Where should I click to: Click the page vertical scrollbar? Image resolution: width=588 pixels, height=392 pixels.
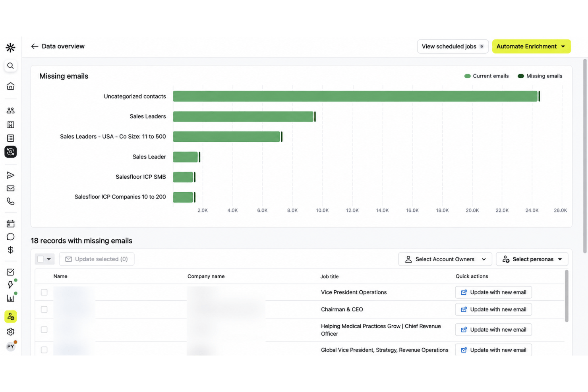585,156
